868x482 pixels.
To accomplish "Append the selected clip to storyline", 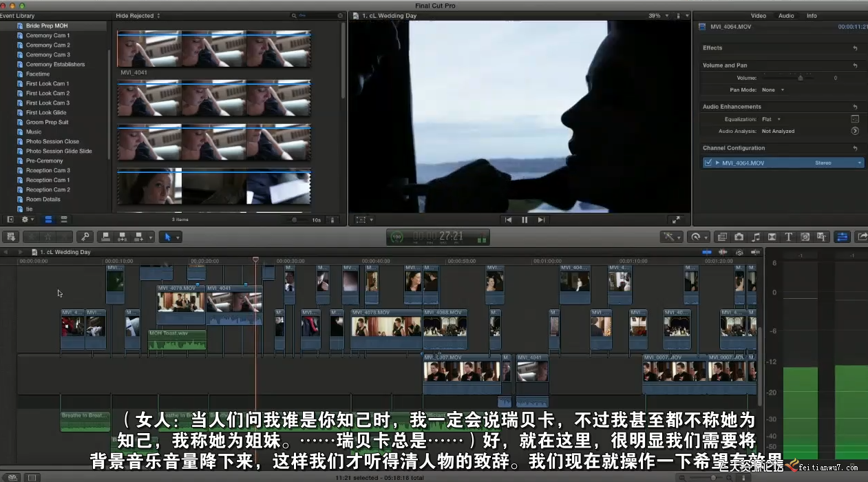I will [x=138, y=237].
